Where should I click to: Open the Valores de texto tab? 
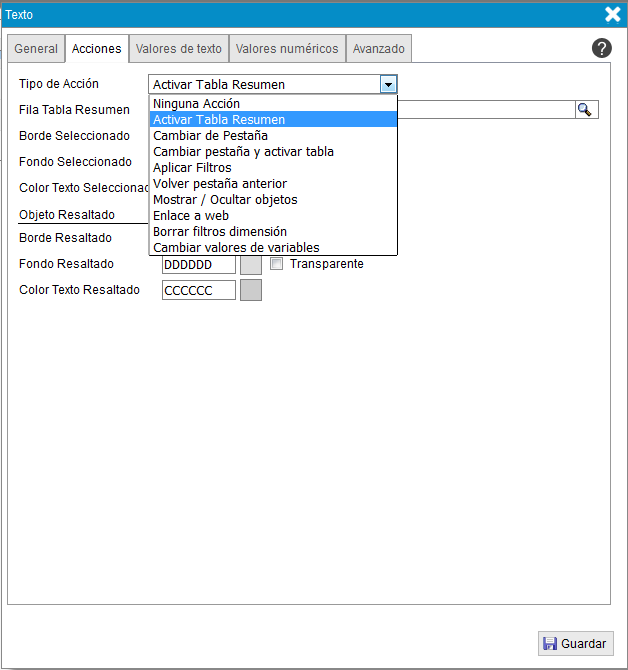click(x=178, y=49)
